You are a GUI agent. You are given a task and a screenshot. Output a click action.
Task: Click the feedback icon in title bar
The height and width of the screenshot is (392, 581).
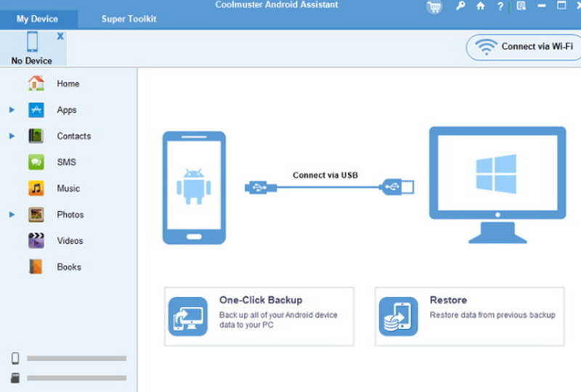521,6
